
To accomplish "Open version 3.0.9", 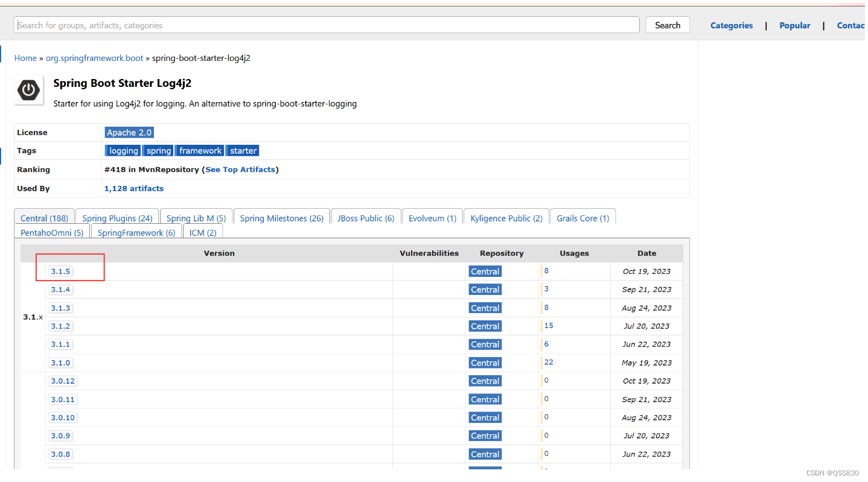I will (60, 436).
